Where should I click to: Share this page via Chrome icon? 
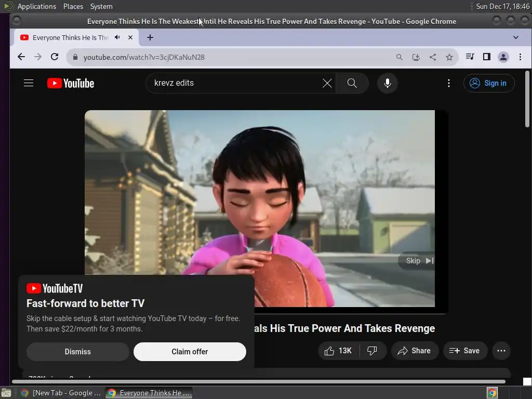pyautogui.click(x=433, y=57)
